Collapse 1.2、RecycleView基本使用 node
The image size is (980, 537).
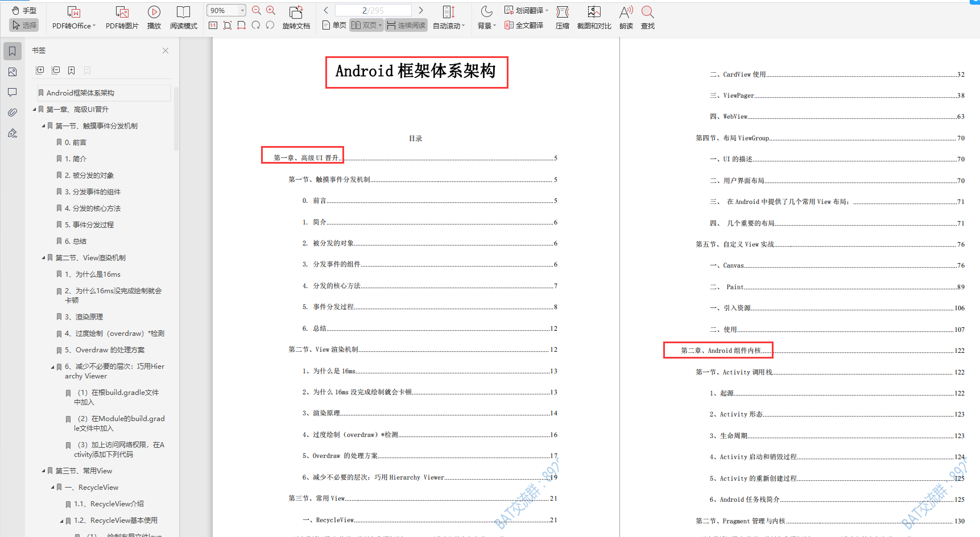pyautogui.click(x=61, y=520)
